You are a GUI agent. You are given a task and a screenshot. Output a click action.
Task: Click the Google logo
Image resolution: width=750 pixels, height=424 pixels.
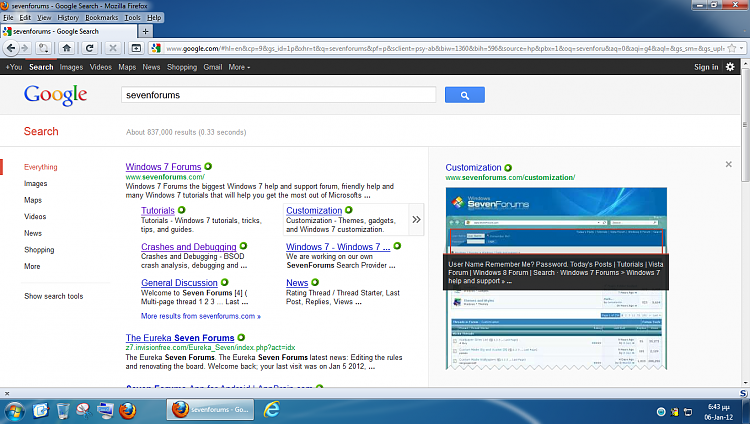click(x=55, y=95)
